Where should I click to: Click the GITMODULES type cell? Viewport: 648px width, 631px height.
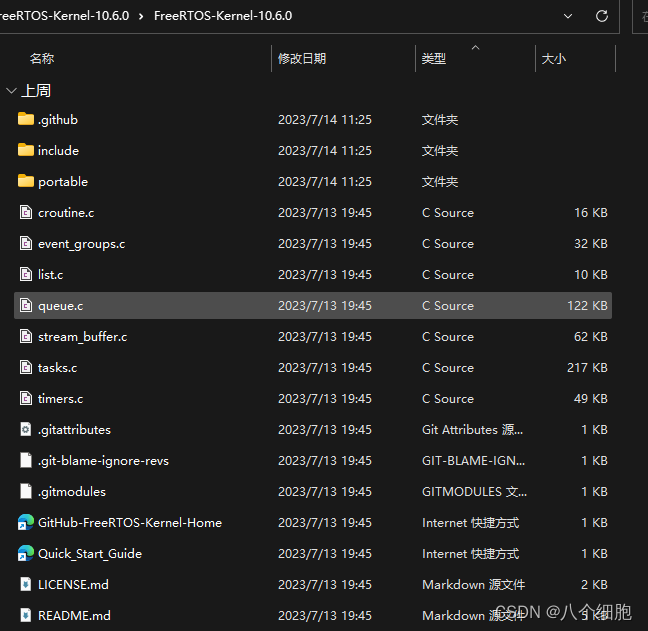[x=474, y=491]
